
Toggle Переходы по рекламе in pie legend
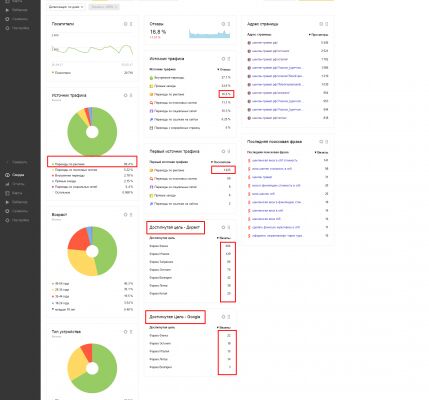pyautogui.click(x=68, y=164)
